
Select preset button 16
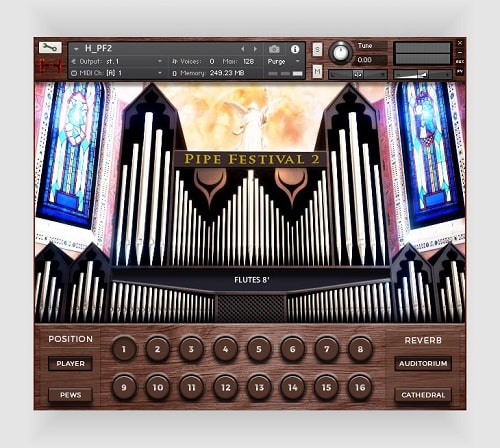click(360, 387)
